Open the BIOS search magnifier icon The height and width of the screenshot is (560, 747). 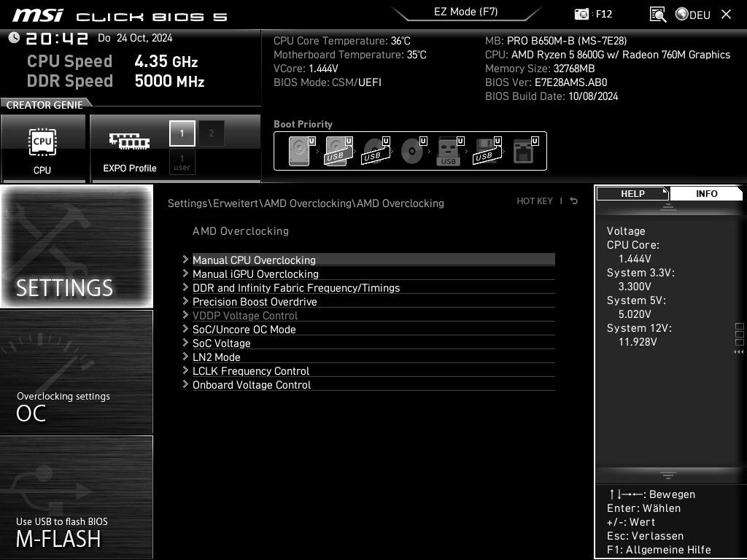658,15
